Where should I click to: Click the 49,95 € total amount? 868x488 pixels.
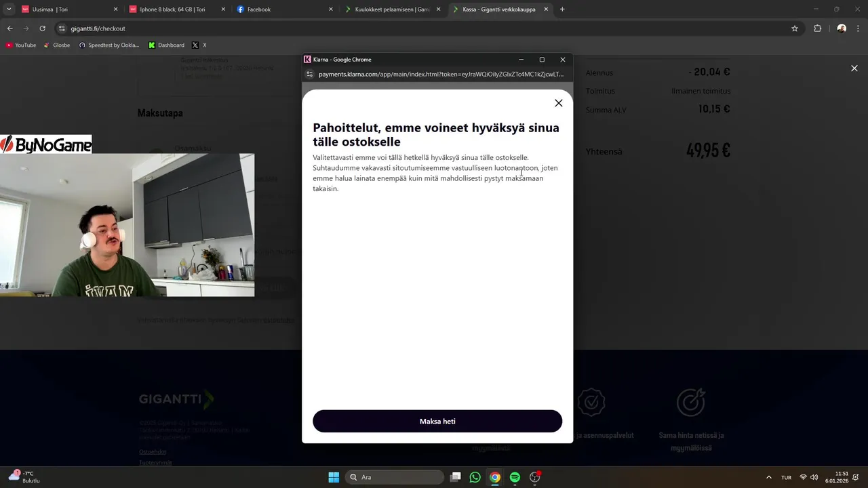click(x=708, y=150)
